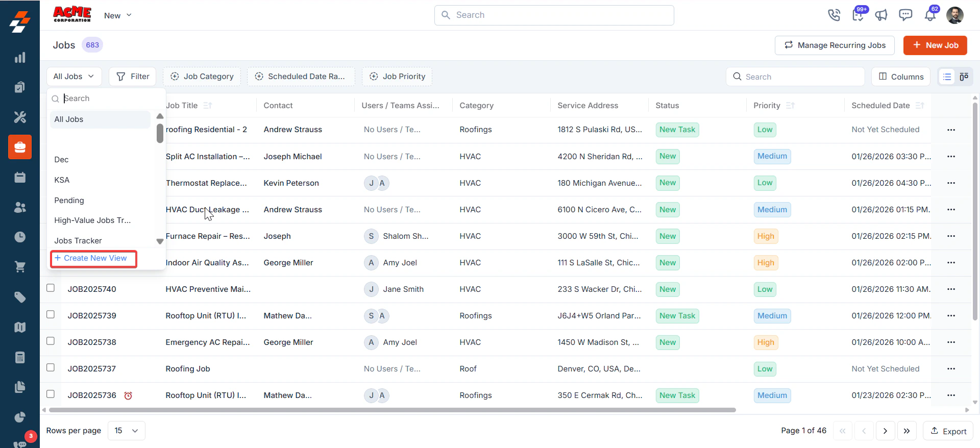Click the jobs table search field
This screenshot has height=448, width=980.
(795, 77)
